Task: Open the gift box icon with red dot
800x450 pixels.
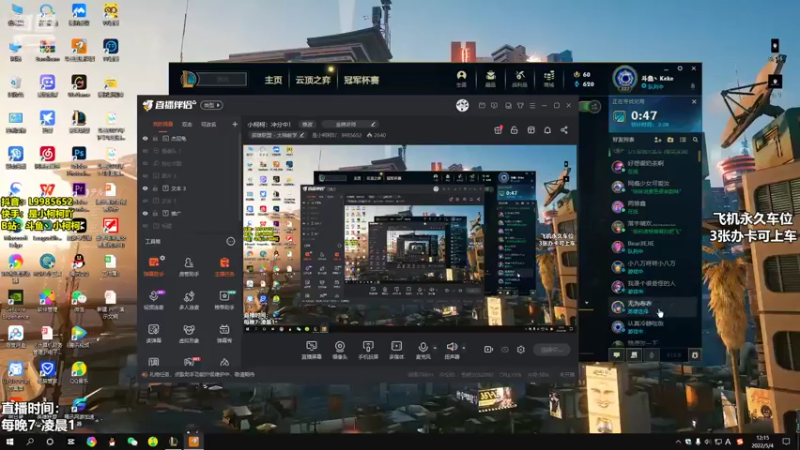Action: coord(498,130)
